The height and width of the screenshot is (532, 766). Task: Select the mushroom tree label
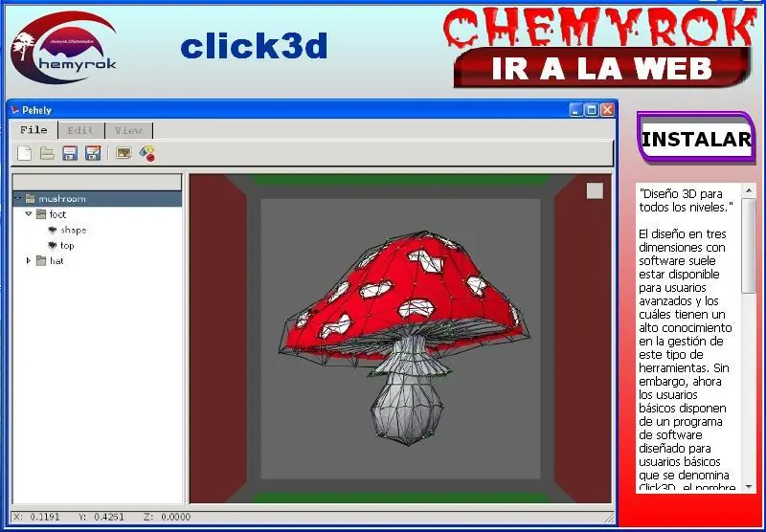(x=62, y=199)
